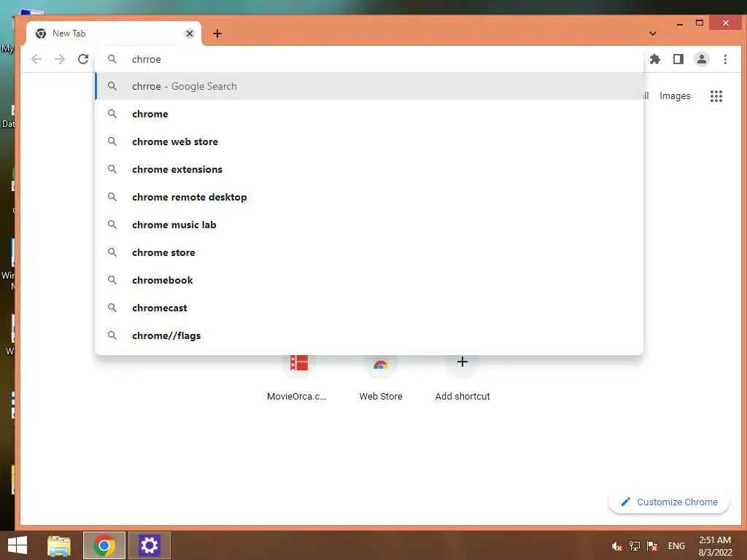
Task: Open the Windows Start button
Action: (18, 545)
